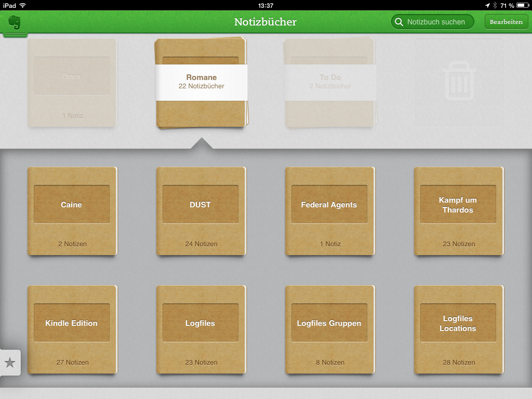Tap the Wi-Fi signal icon
The image size is (532, 399).
pyautogui.click(x=22, y=5)
